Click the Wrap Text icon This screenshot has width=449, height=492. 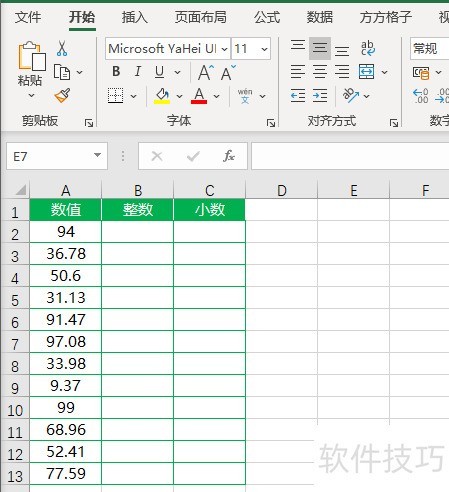[368, 49]
